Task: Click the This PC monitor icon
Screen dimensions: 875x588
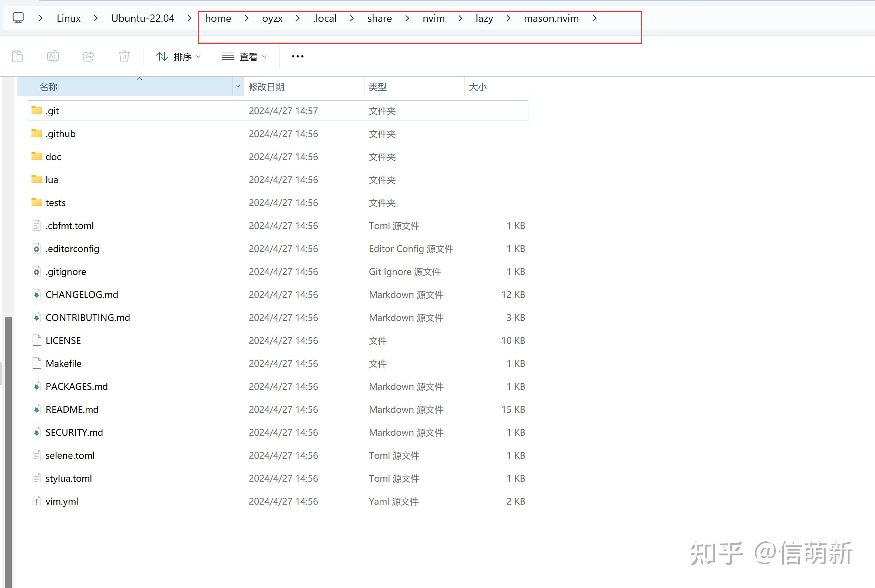Action: pyautogui.click(x=18, y=18)
